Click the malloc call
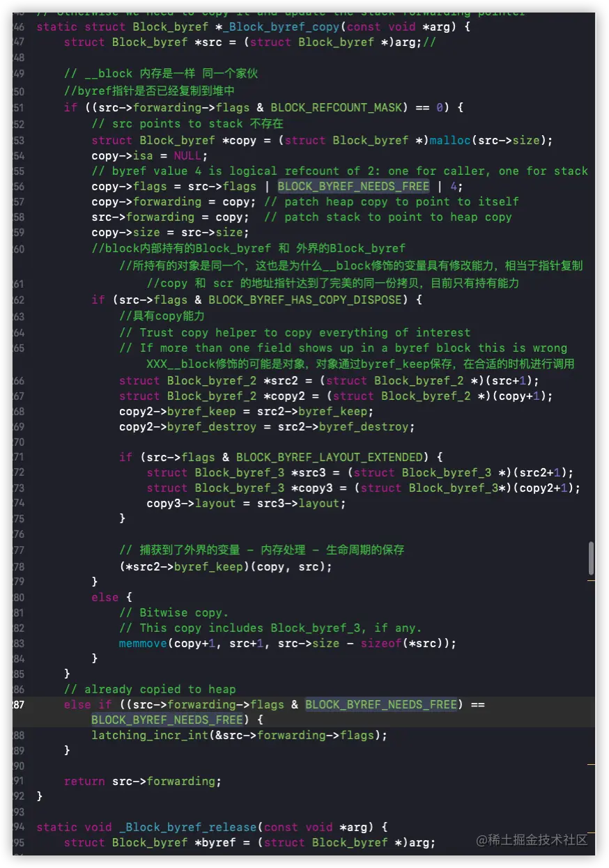609x868 pixels. point(450,140)
